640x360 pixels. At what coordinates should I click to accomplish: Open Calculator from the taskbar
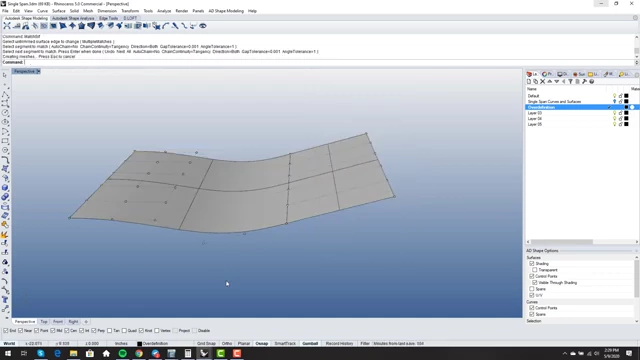pos(188,353)
